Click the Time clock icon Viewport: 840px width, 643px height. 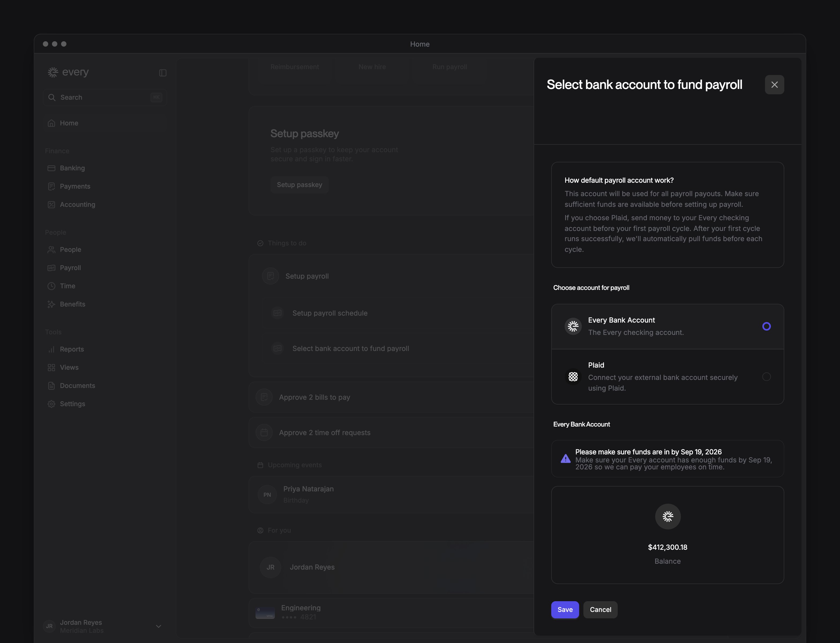[51, 286]
